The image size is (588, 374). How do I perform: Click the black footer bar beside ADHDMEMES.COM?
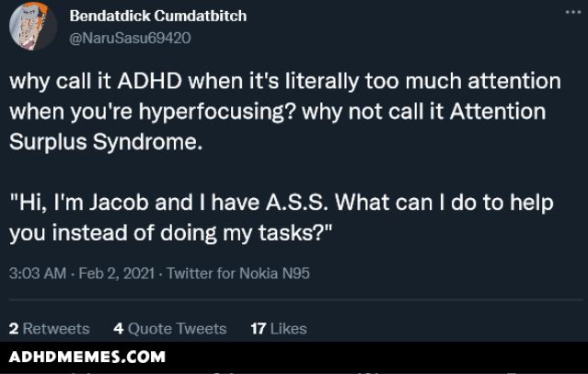point(386,356)
